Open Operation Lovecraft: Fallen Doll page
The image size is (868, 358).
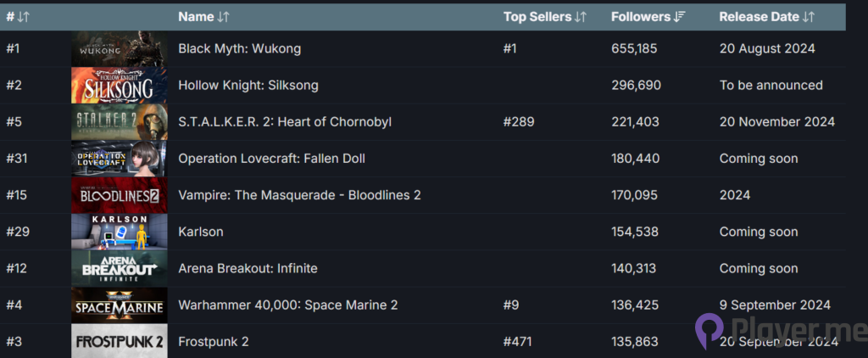(271, 159)
